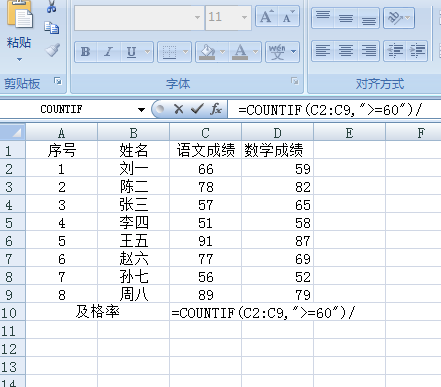Open the font size dropdown
The image size is (441, 387).
click(x=245, y=17)
